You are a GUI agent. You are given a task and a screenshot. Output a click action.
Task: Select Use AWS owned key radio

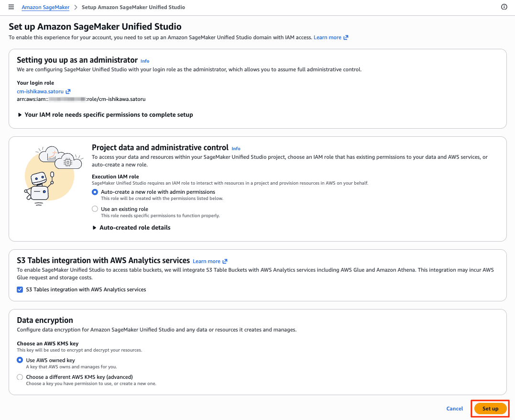20,360
